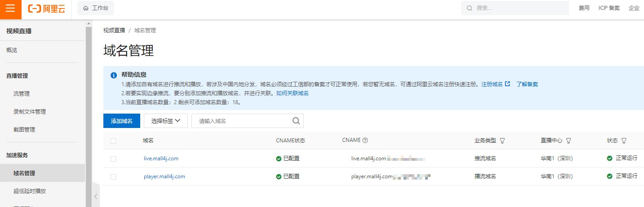
Task: Open the 直播中心 column filter icon
Action: pos(568,141)
